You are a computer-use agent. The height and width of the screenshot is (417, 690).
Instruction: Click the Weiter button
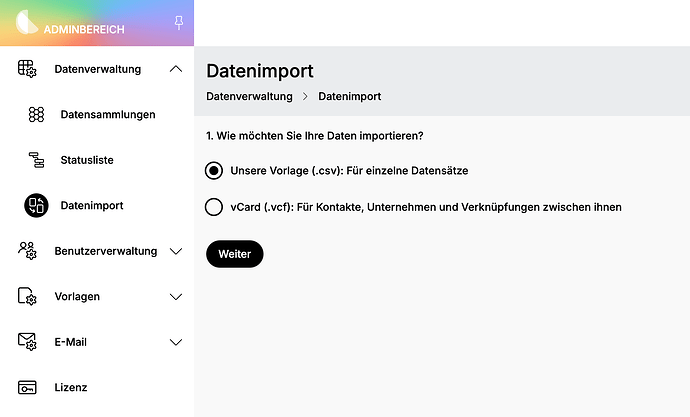235,254
